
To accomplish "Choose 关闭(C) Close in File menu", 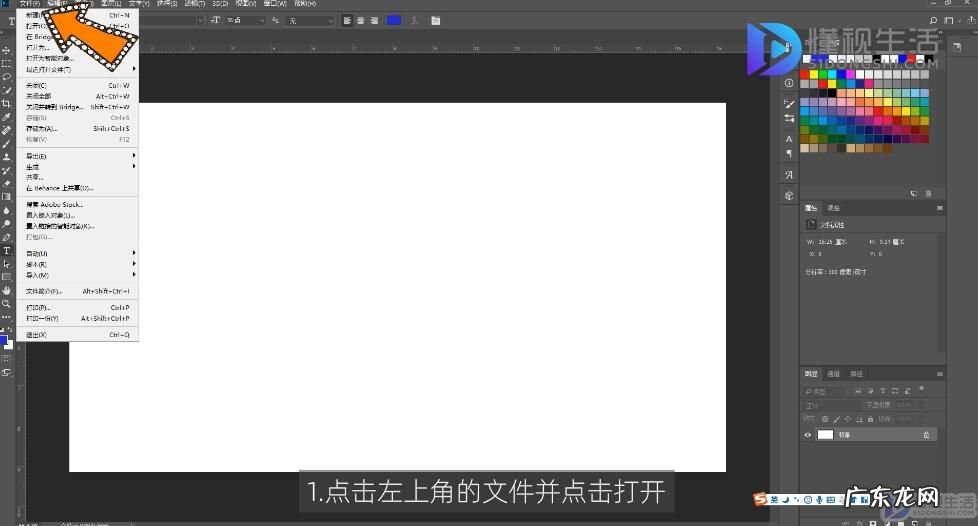I will 77,85.
